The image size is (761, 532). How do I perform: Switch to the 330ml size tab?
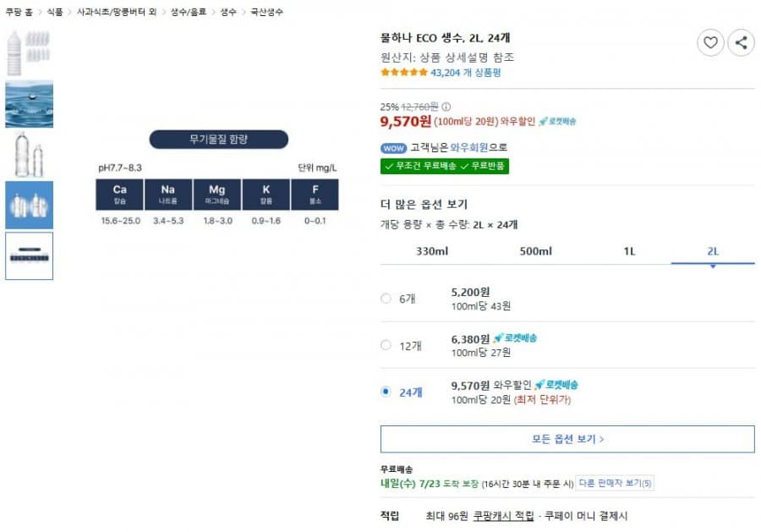click(432, 251)
